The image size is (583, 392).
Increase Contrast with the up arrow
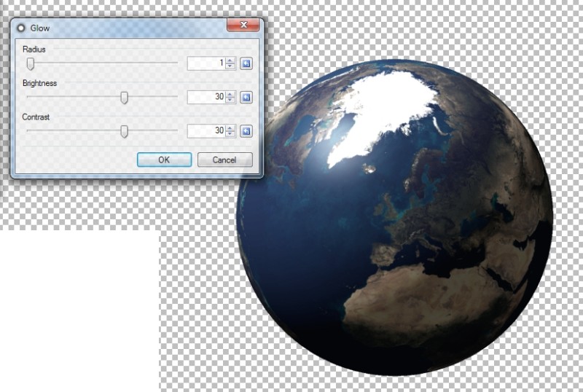(x=230, y=128)
